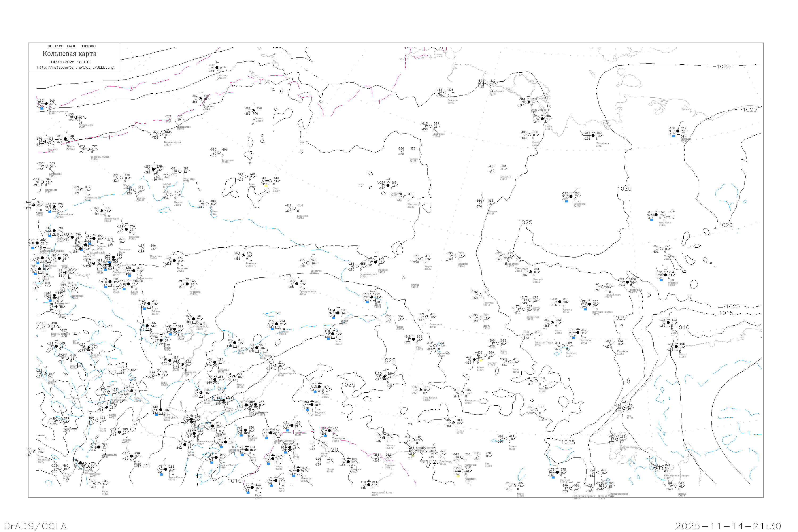Screen dimensions: 798x532
Task: Click the Верхоянск filled station circle
Action: pos(571,196)
